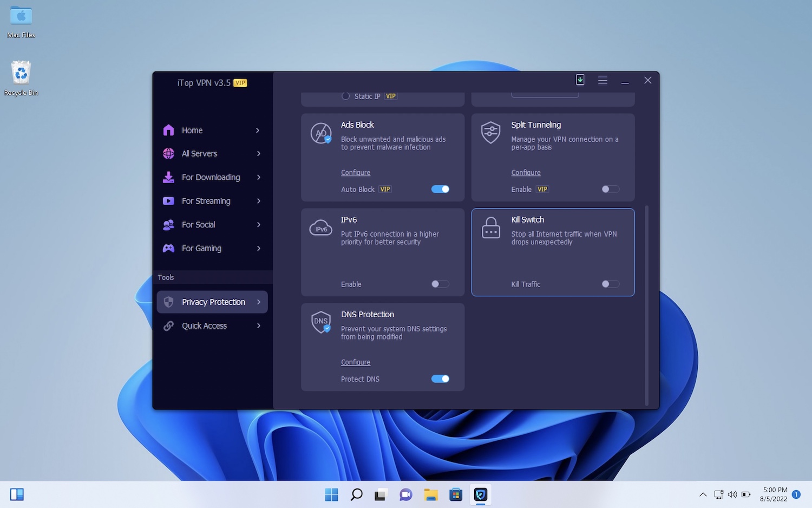Viewport: 812px width, 508px height.
Task: Open the Configure link under DNS Protection
Action: click(x=356, y=362)
